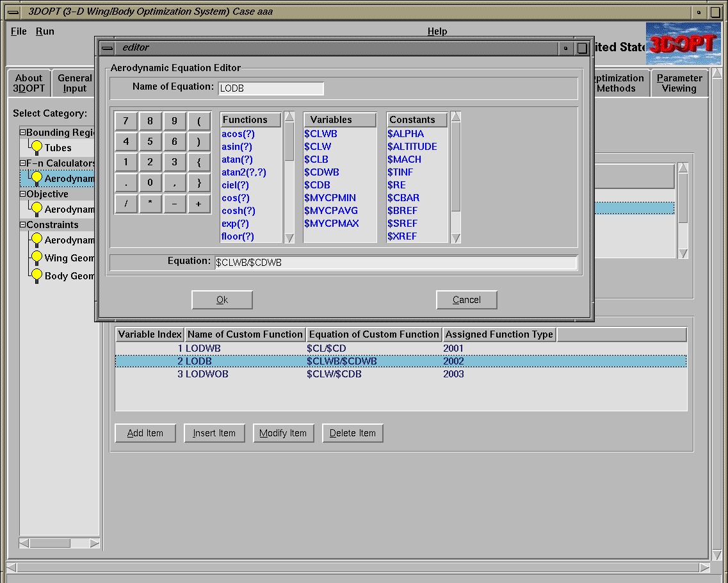Click the Functions list scrollbar thumb
This screenshot has width=728, height=583.
[x=289, y=141]
